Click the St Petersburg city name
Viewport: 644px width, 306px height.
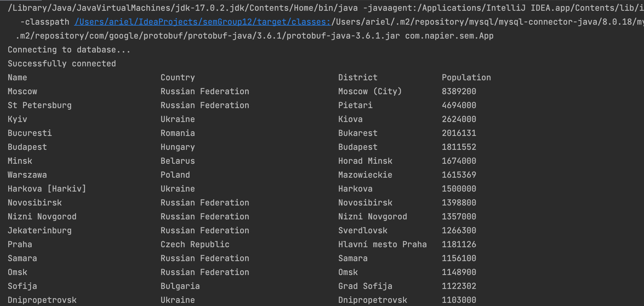point(40,105)
